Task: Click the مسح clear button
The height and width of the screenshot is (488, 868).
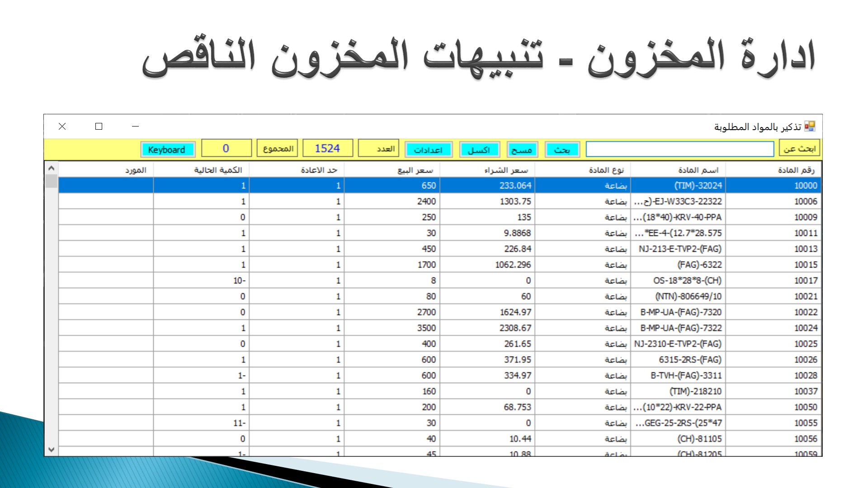Action: 522,150
